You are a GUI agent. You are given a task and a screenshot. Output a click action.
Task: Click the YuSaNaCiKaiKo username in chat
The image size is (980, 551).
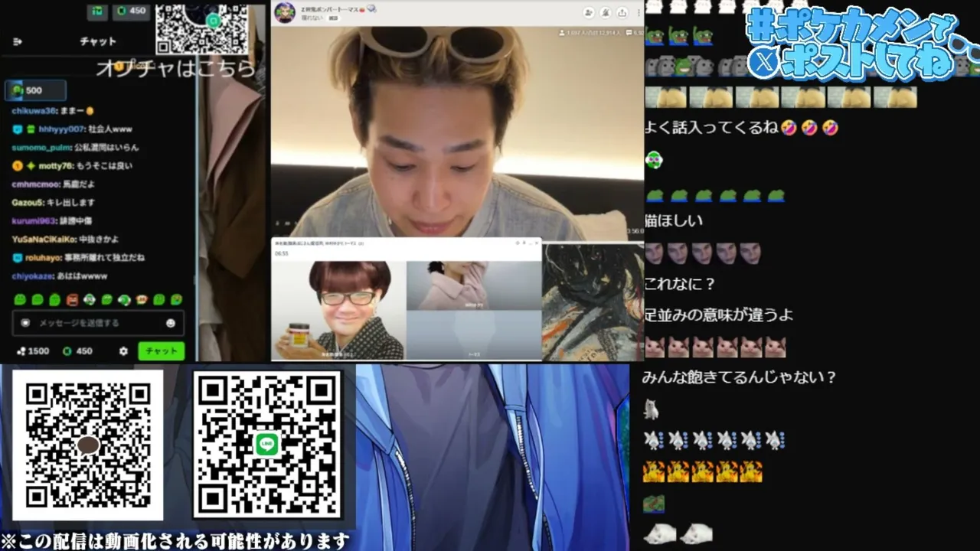[x=44, y=240]
